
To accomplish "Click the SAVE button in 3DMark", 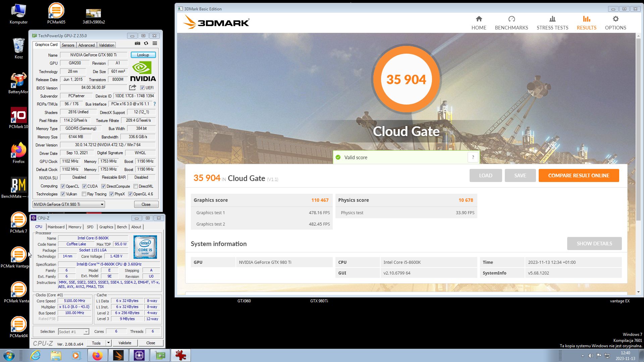I will pyautogui.click(x=520, y=176).
